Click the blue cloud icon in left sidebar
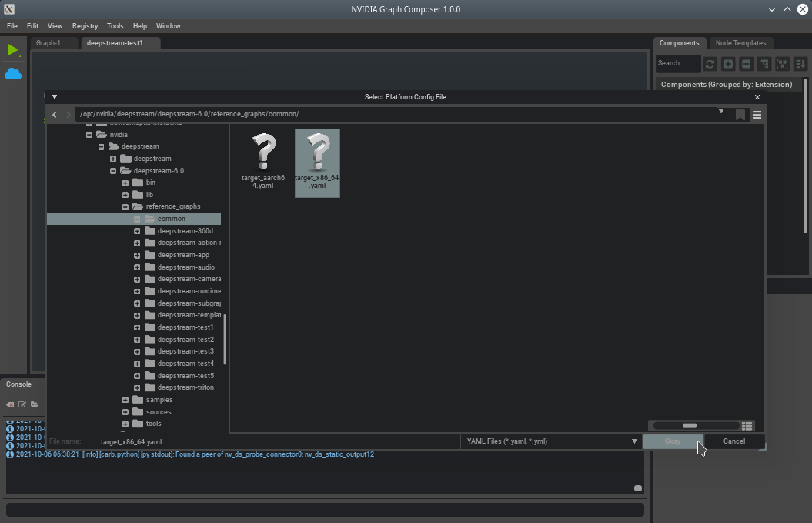812x523 pixels. (13, 74)
